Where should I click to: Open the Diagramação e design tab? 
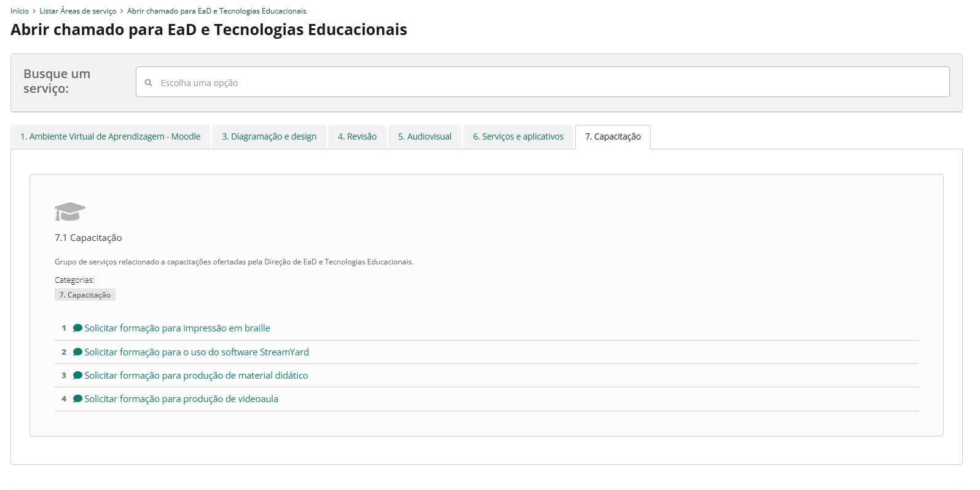click(x=269, y=136)
